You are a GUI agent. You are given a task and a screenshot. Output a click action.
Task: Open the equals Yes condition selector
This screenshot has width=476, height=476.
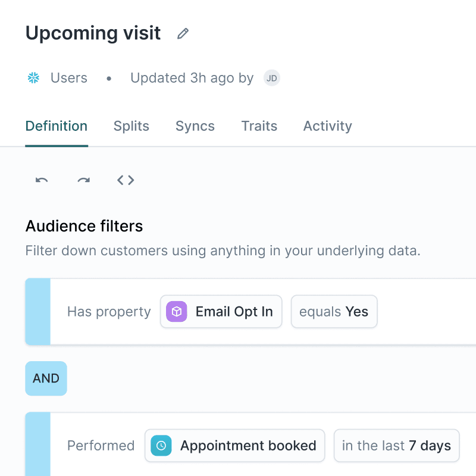point(334,311)
